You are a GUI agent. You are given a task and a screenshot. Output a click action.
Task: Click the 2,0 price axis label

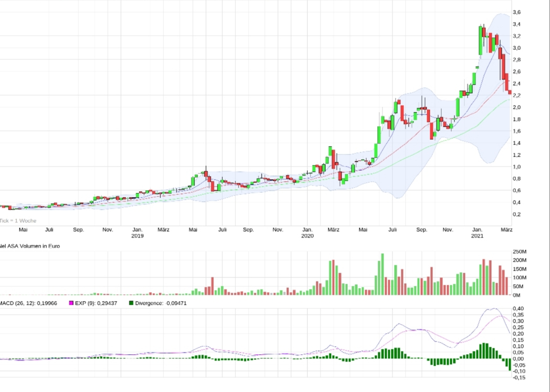(516, 107)
